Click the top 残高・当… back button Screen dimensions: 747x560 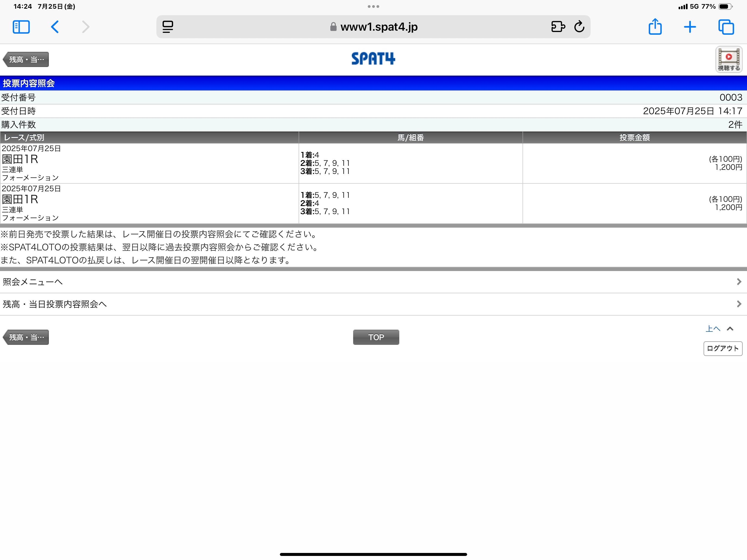[x=26, y=59]
